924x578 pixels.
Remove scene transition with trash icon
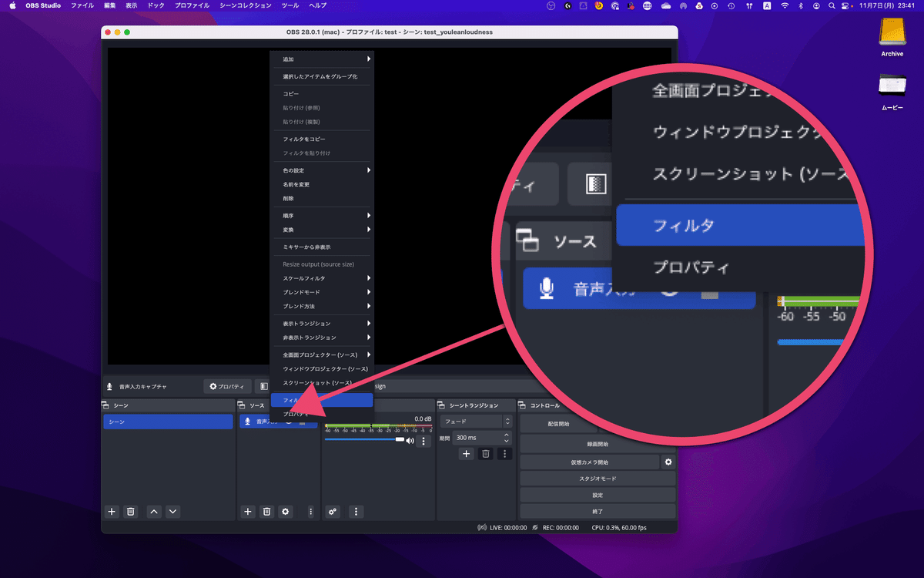coord(485,454)
